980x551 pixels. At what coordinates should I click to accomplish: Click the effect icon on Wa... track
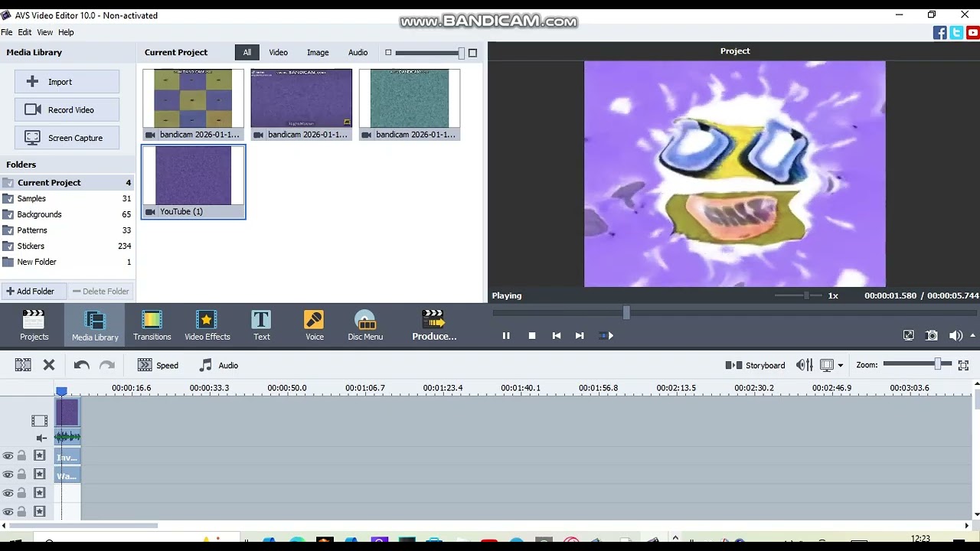39,474
